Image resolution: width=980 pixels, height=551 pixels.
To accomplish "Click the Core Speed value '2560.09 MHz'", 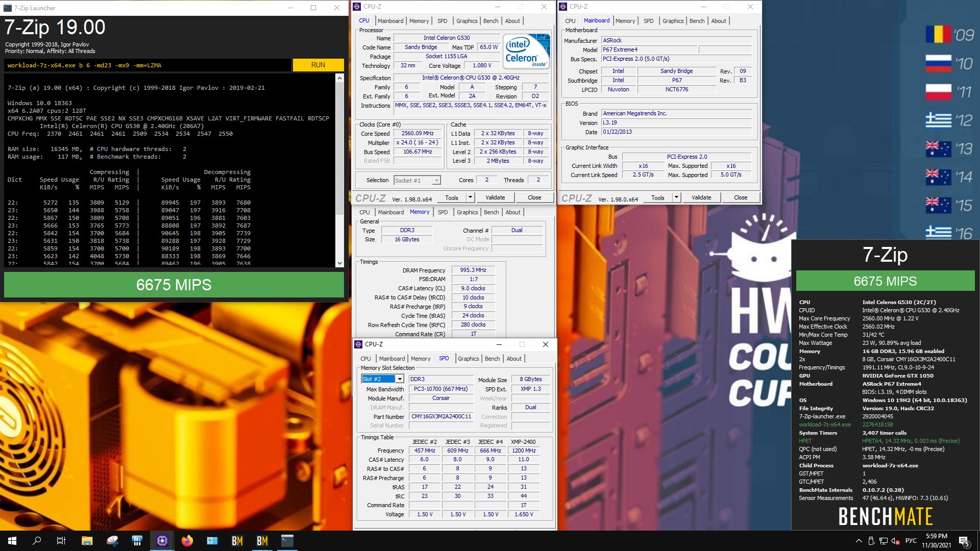I will click(418, 133).
